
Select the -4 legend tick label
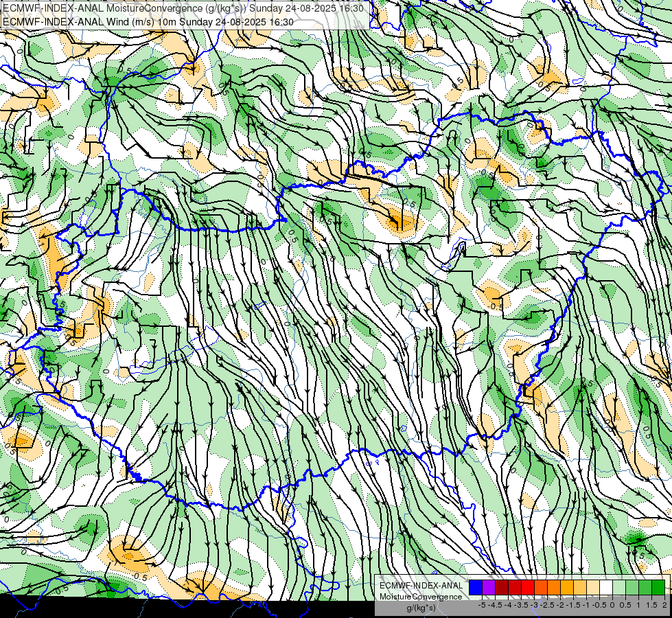click(x=508, y=605)
